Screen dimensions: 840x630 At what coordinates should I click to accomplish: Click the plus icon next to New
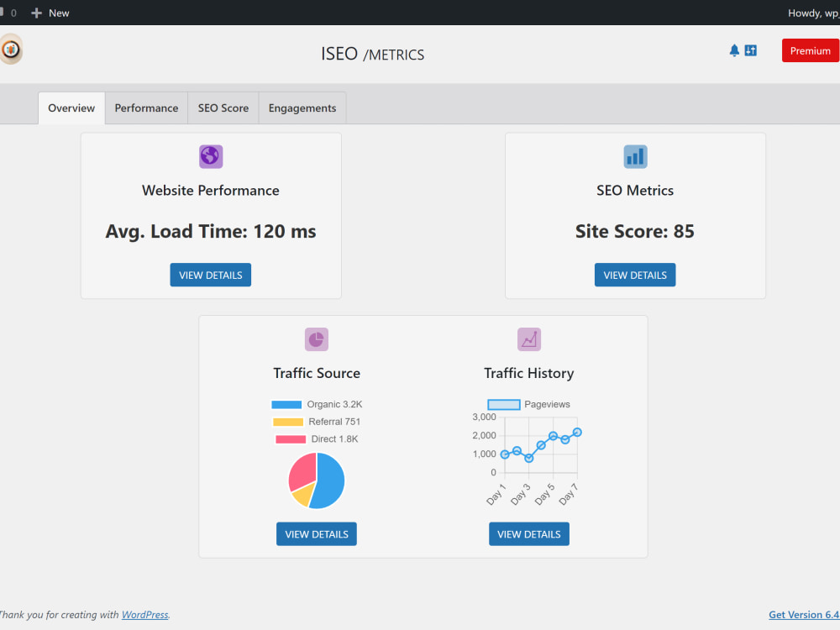36,13
